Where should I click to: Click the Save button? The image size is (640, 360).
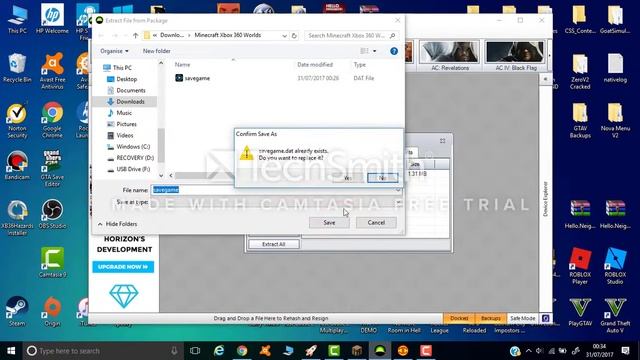point(329,223)
